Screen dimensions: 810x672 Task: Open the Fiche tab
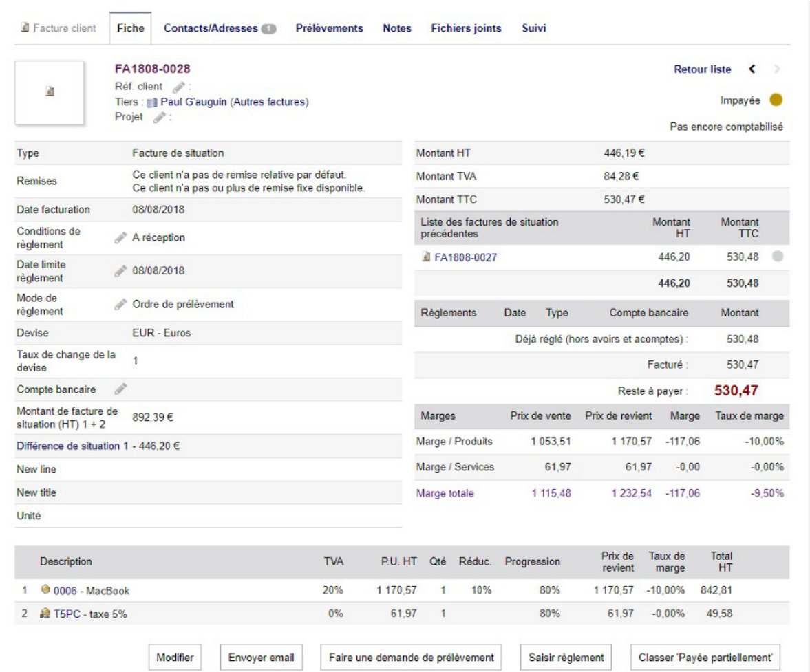point(130,28)
